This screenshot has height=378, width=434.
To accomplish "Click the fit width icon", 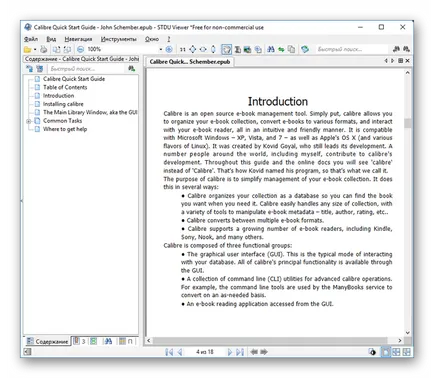I will [203, 50].
